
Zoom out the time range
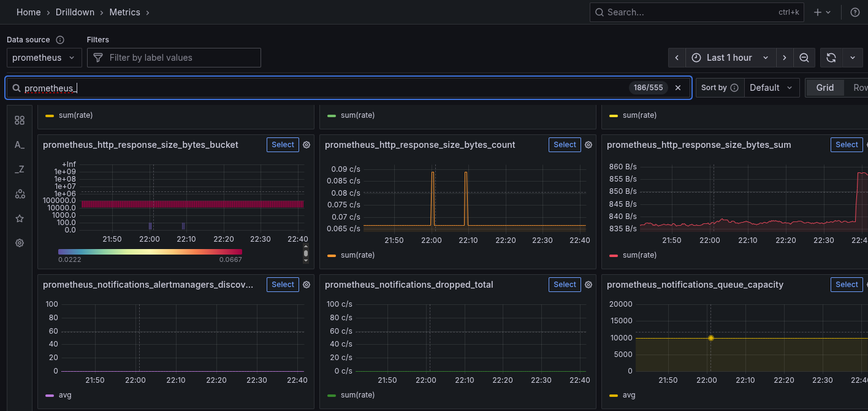coord(804,58)
